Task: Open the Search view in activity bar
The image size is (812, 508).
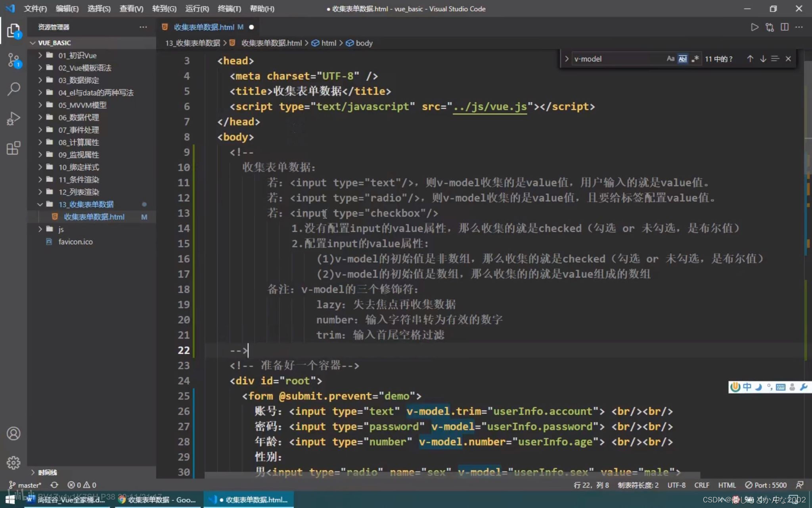Action: pyautogui.click(x=13, y=89)
